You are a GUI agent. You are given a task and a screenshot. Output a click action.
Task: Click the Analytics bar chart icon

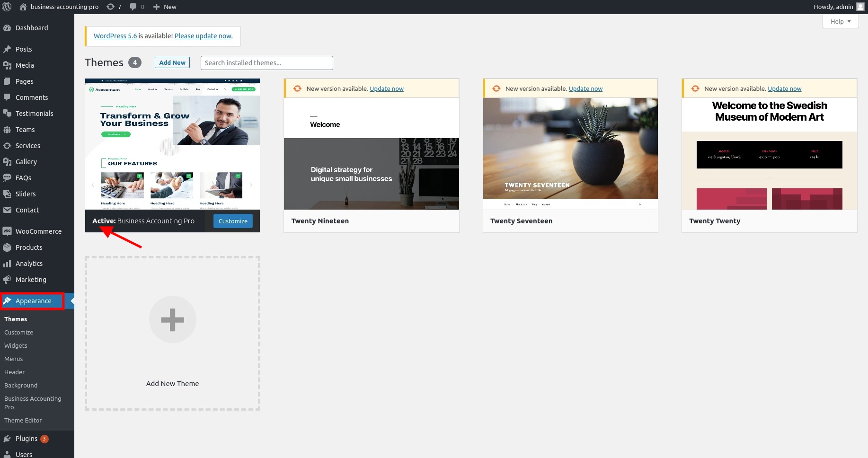tap(7, 264)
